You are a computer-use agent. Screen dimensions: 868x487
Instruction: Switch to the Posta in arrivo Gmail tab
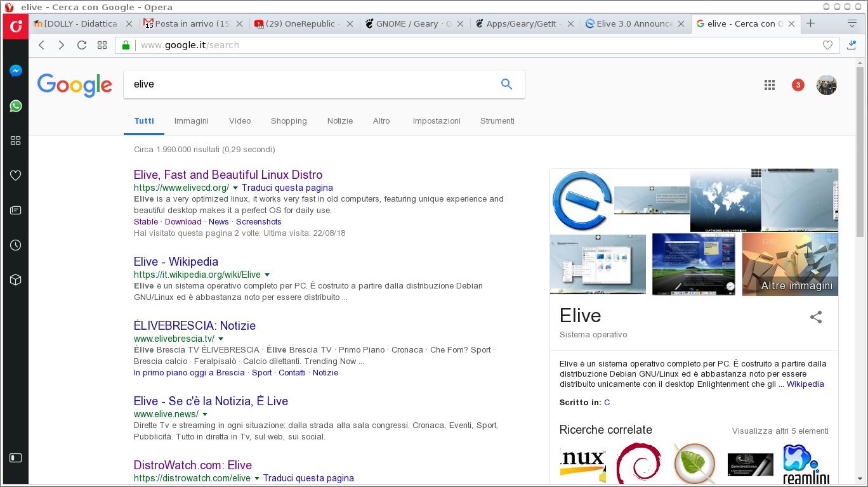pos(194,23)
